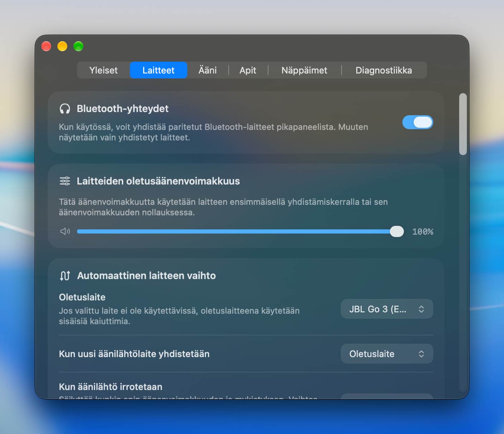
Task: Click the Kun uusi äänilähtölaite yhdistetään label
Action: pos(134,354)
